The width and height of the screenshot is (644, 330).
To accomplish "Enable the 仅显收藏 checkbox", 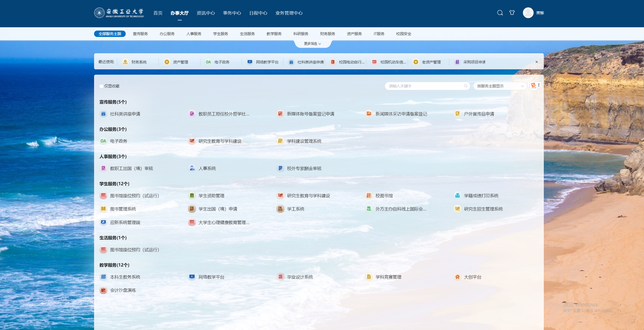I will coord(101,86).
